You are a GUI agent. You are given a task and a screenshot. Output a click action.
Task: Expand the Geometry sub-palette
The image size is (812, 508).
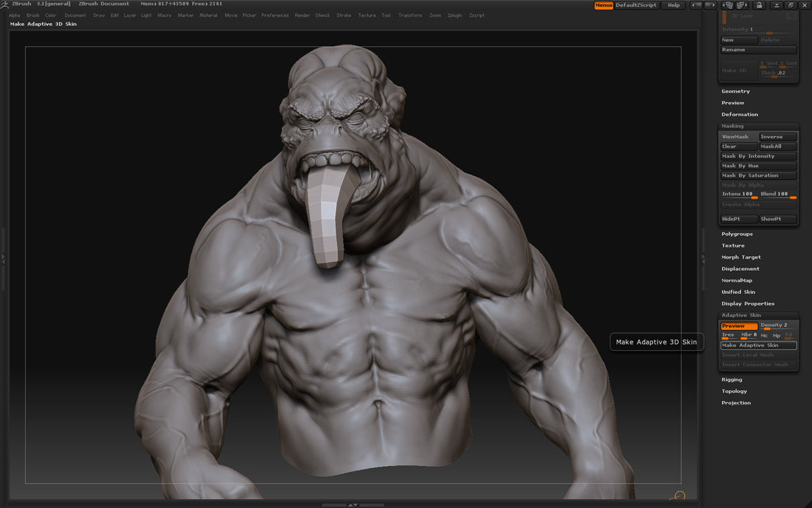coord(736,91)
